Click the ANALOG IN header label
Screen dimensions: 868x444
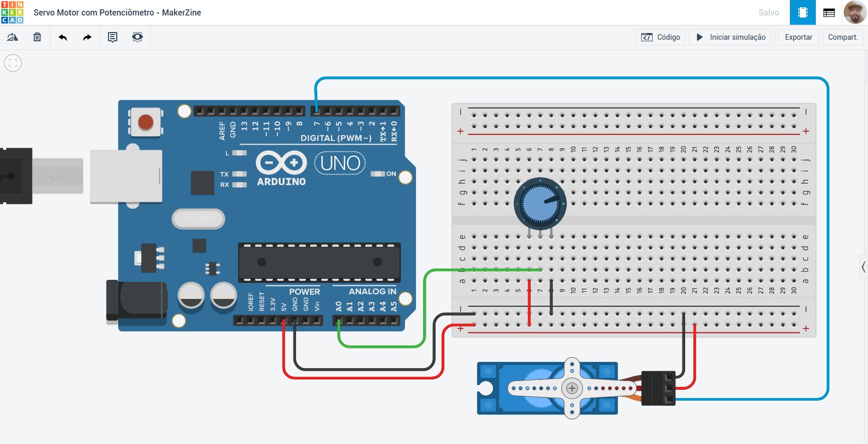373,291
